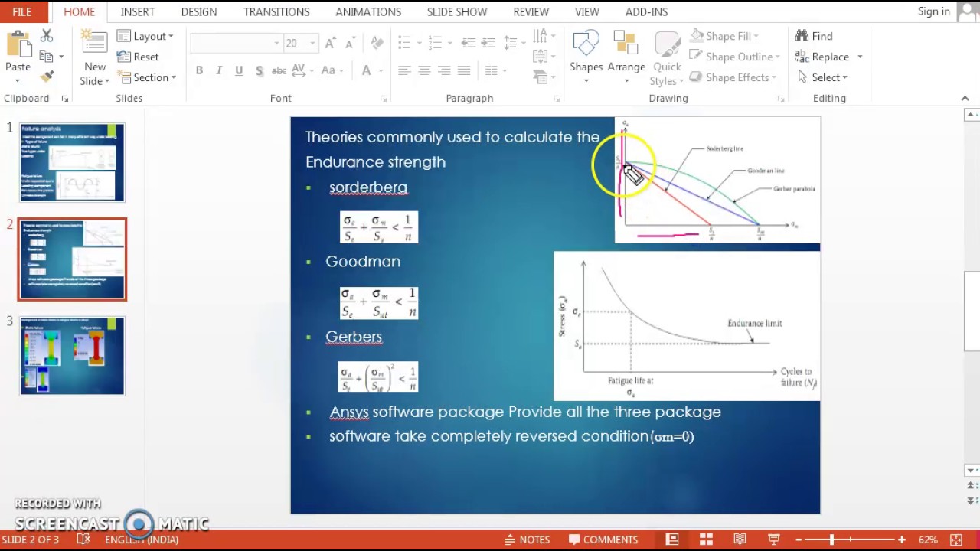Open Shape Effects dropdown
The image size is (980, 551).
coord(733,77)
